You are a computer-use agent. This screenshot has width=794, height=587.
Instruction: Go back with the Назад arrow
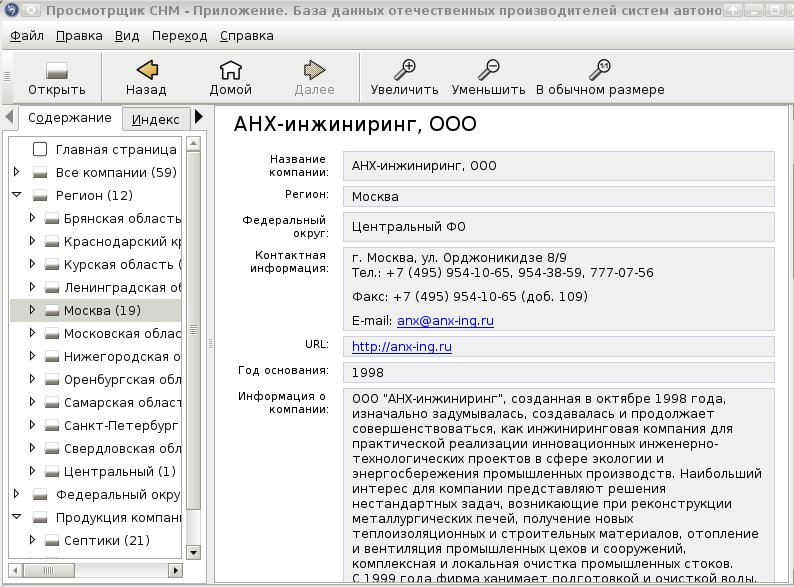147,70
